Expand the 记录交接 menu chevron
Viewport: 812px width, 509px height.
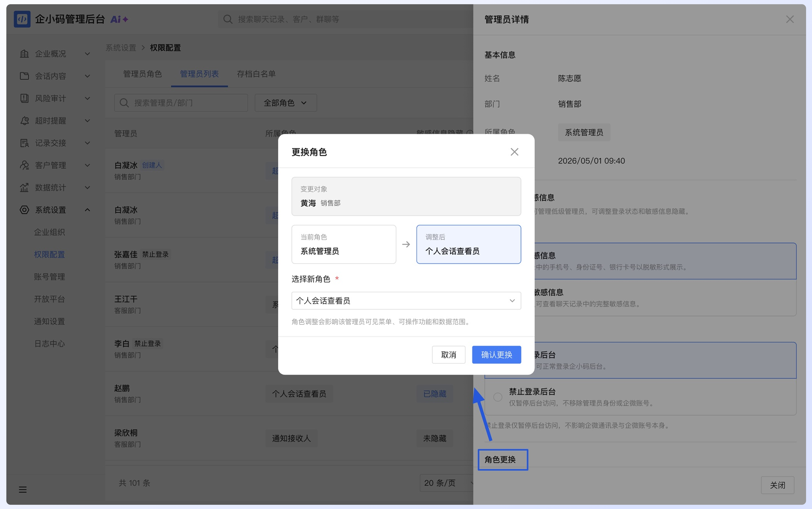(x=87, y=143)
